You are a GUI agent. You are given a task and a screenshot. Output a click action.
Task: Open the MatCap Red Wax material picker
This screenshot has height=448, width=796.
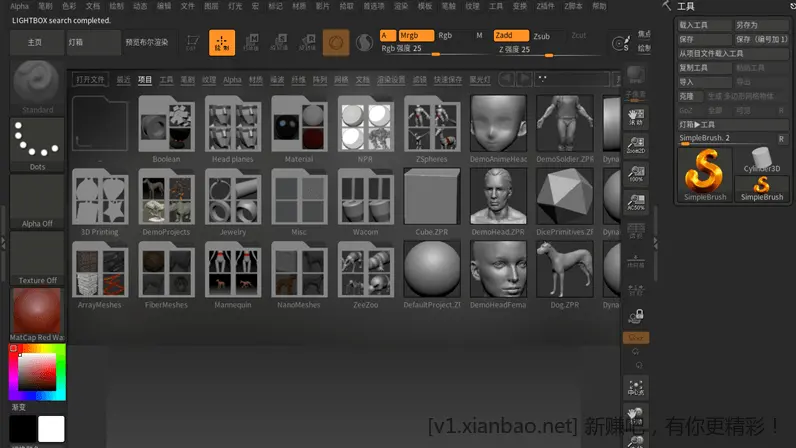tap(37, 315)
